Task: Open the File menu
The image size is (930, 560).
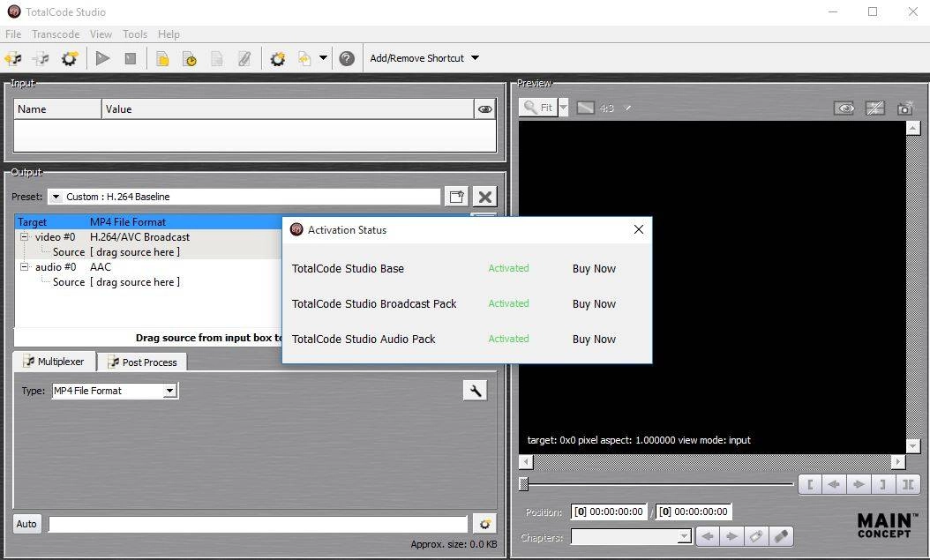Action: [13, 34]
